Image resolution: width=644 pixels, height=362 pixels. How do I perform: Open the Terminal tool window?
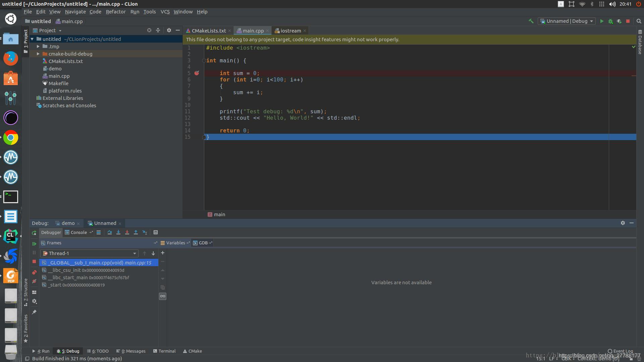(164, 351)
